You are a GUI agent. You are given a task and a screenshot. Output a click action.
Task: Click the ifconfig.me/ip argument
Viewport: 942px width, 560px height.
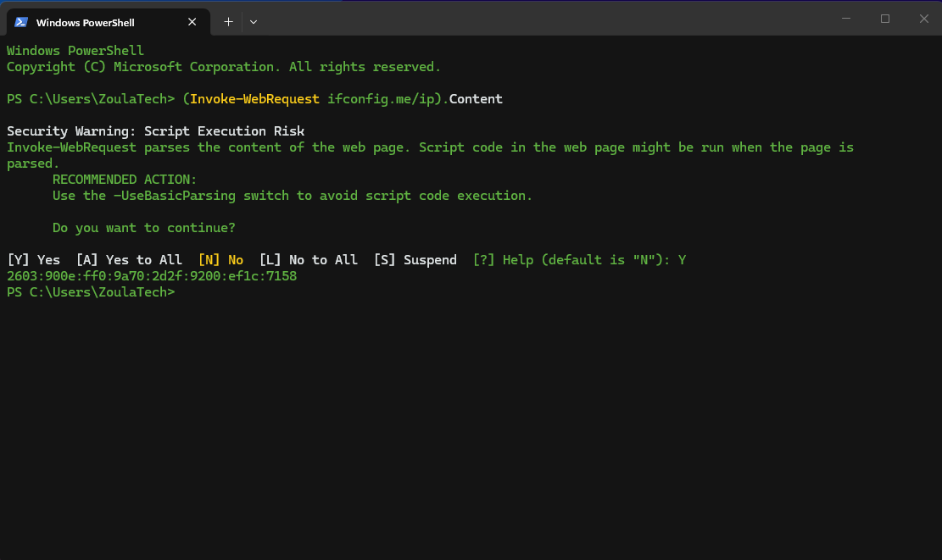(x=381, y=99)
